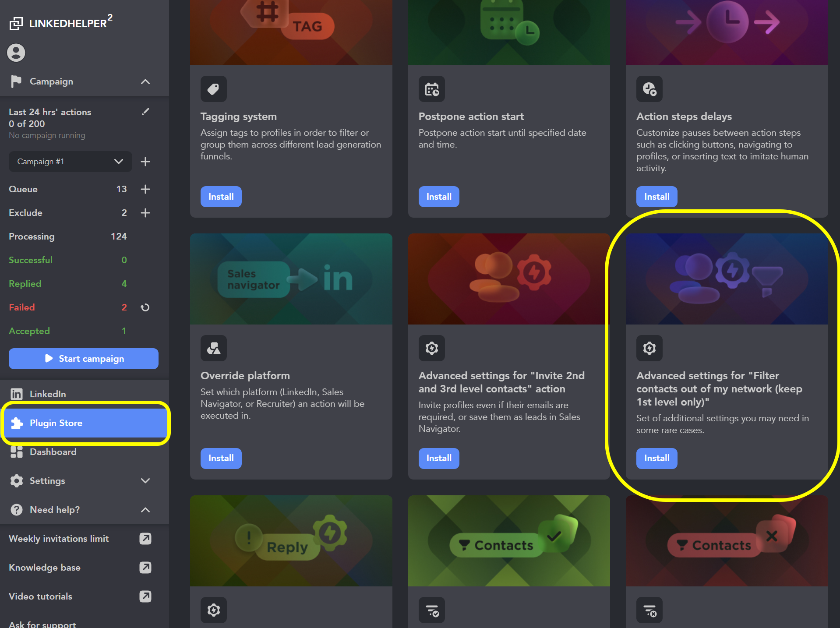Open Weekly invitations limit external link icon
The image size is (840, 628).
tap(145, 539)
